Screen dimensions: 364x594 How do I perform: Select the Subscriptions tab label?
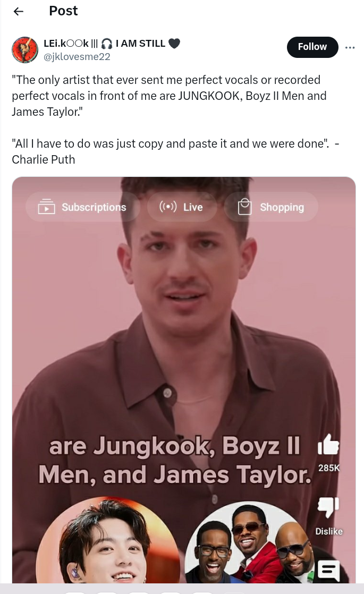pos(94,207)
